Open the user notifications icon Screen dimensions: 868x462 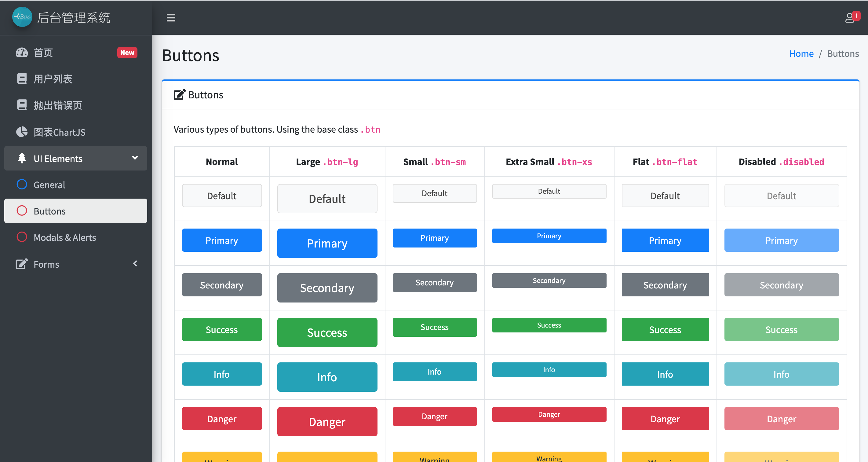click(850, 17)
